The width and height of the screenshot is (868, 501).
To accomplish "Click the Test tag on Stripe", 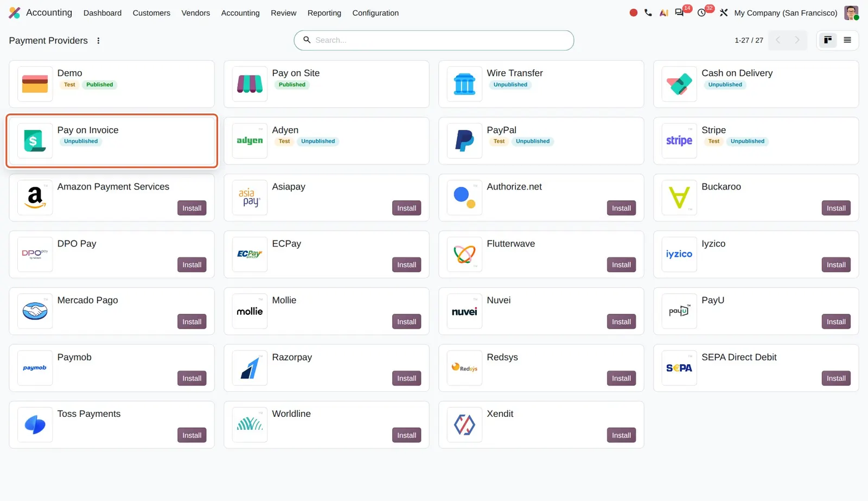I will pos(714,141).
